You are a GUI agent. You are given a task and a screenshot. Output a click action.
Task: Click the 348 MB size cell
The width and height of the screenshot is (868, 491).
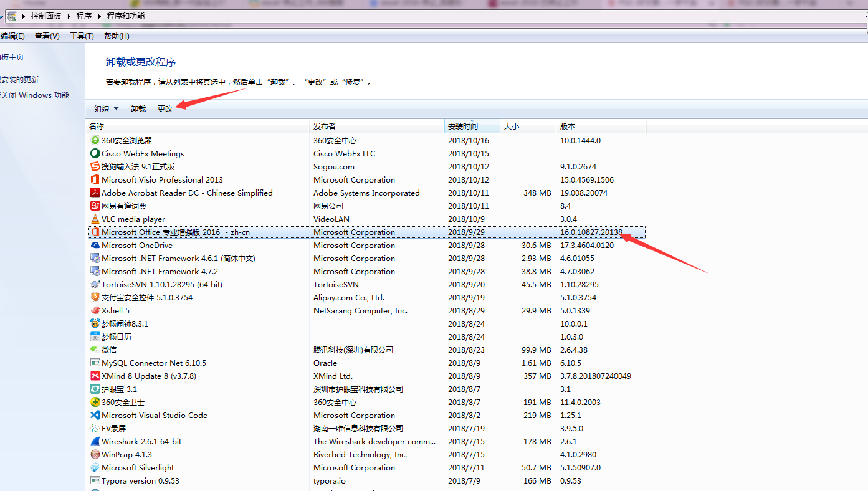tap(537, 193)
